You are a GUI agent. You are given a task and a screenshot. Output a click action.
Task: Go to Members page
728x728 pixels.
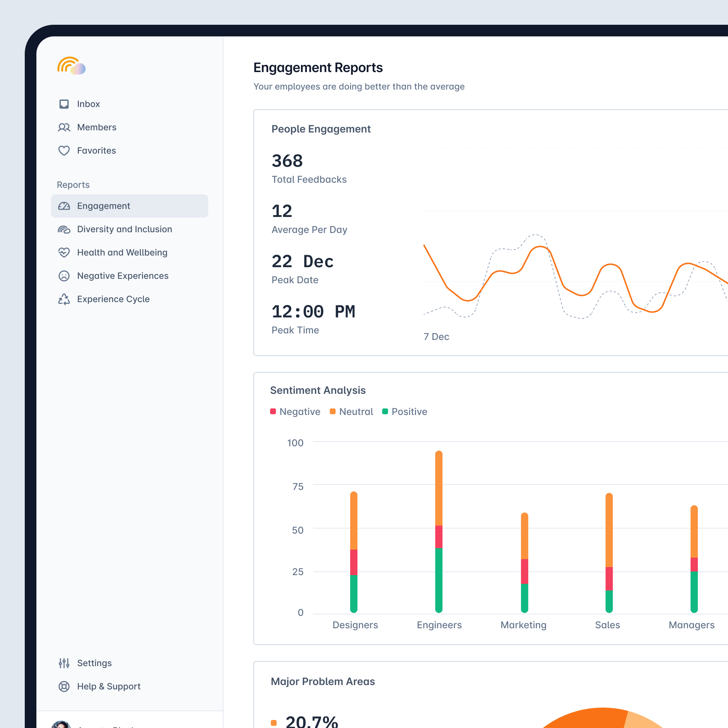coord(96,127)
